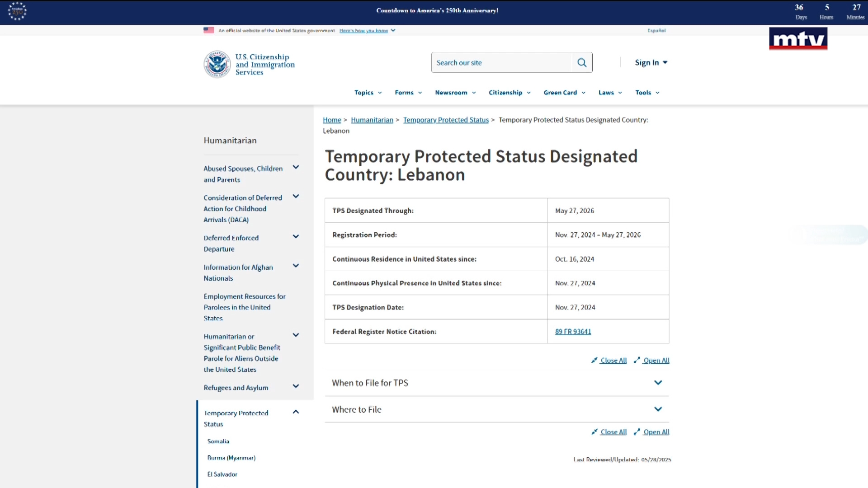Click the lower Open All expand icon
Image resolution: width=868 pixels, height=488 pixels.
(x=637, y=432)
